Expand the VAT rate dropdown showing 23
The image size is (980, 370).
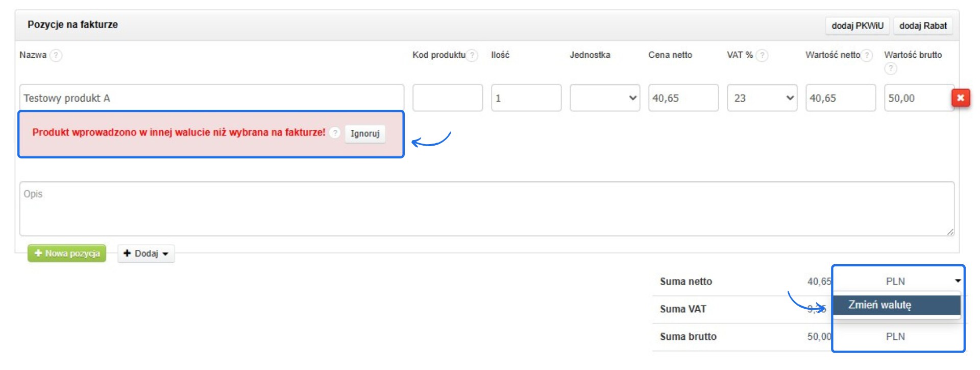click(x=762, y=98)
